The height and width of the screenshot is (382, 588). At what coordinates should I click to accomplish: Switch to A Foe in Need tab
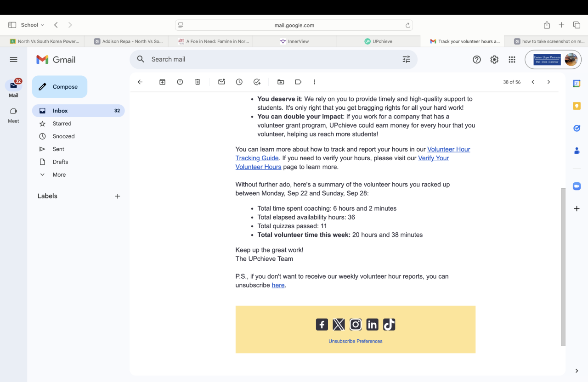coord(210,41)
